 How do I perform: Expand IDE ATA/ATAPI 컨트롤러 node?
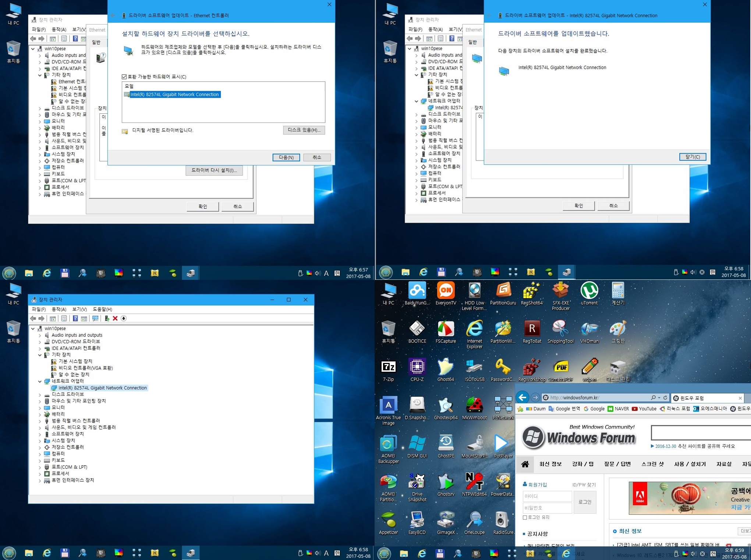point(40,349)
